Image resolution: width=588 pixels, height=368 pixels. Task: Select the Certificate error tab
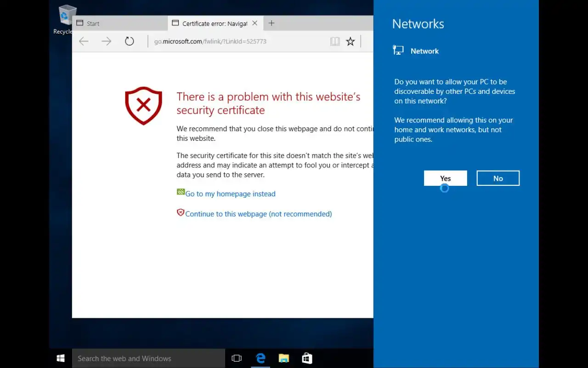point(215,23)
